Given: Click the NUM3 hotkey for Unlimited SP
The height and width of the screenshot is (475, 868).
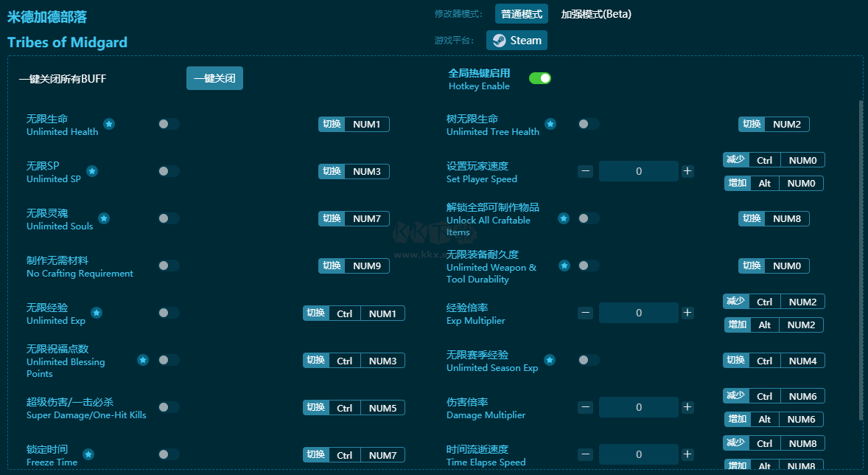Looking at the screenshot, I should click(x=354, y=171).
